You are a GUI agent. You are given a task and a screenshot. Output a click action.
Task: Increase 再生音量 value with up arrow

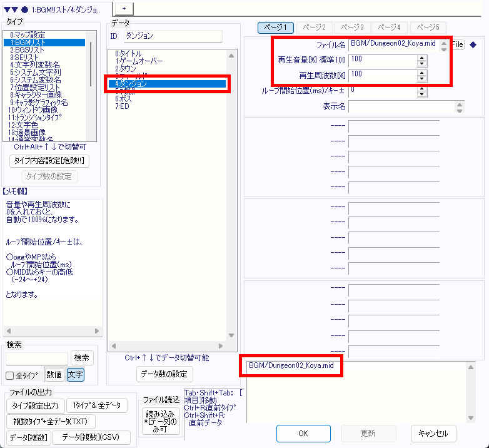pyautogui.click(x=421, y=58)
